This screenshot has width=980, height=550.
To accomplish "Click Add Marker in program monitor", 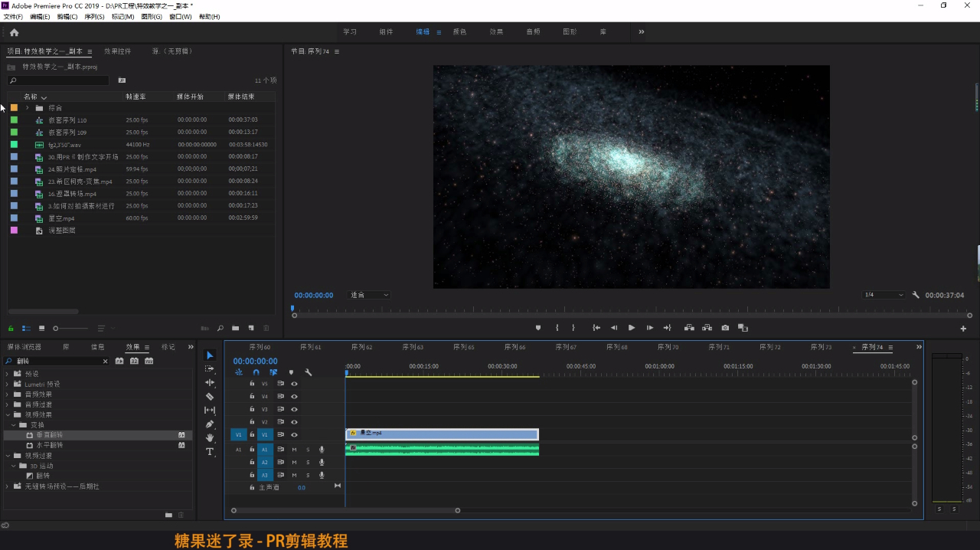I will [538, 328].
